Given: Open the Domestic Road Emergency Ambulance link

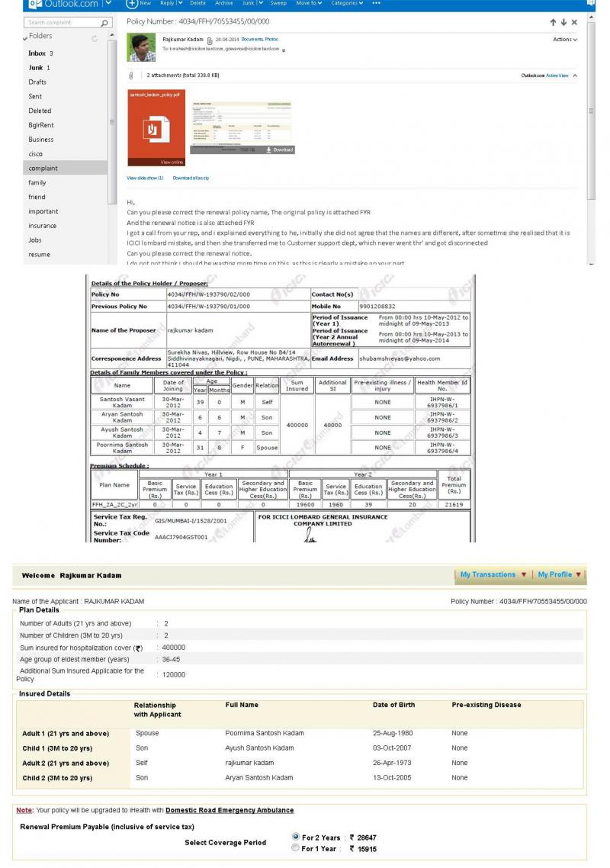Looking at the screenshot, I should click(230, 810).
